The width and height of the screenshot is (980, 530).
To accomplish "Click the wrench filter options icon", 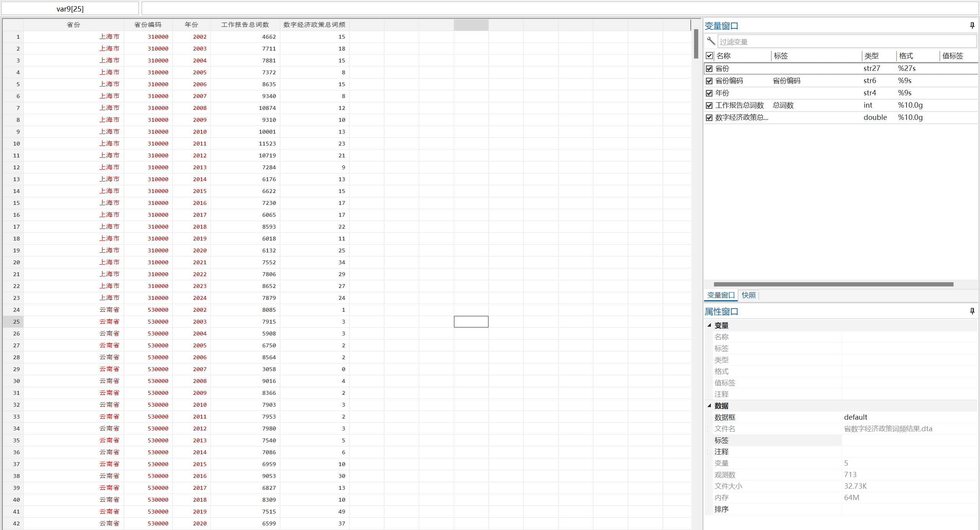I will tap(711, 41).
